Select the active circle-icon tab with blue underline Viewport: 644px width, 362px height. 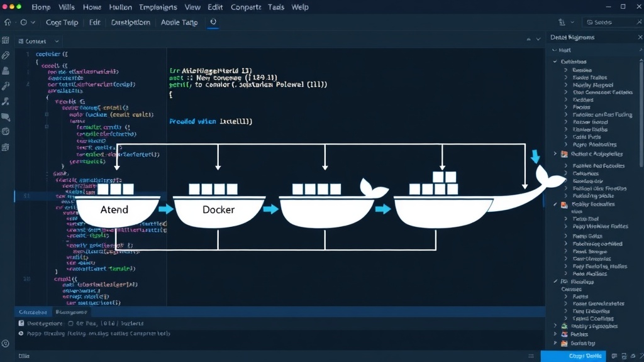click(x=213, y=22)
